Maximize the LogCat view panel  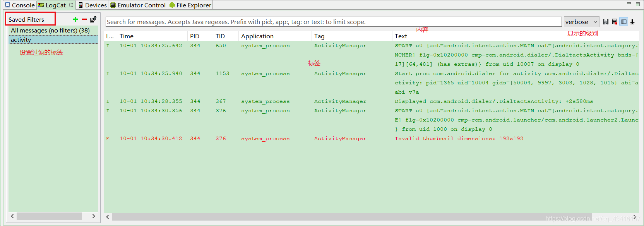638,4
